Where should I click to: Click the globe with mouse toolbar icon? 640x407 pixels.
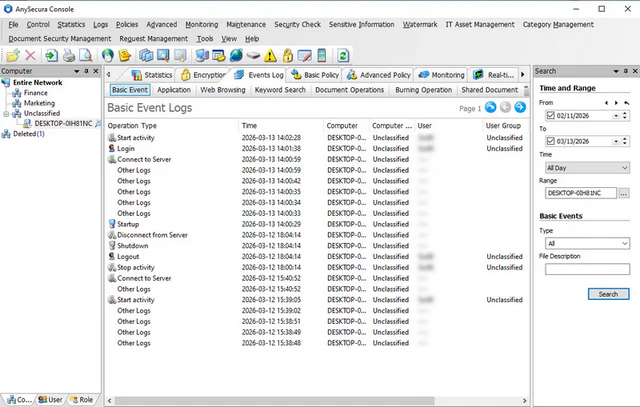108,55
